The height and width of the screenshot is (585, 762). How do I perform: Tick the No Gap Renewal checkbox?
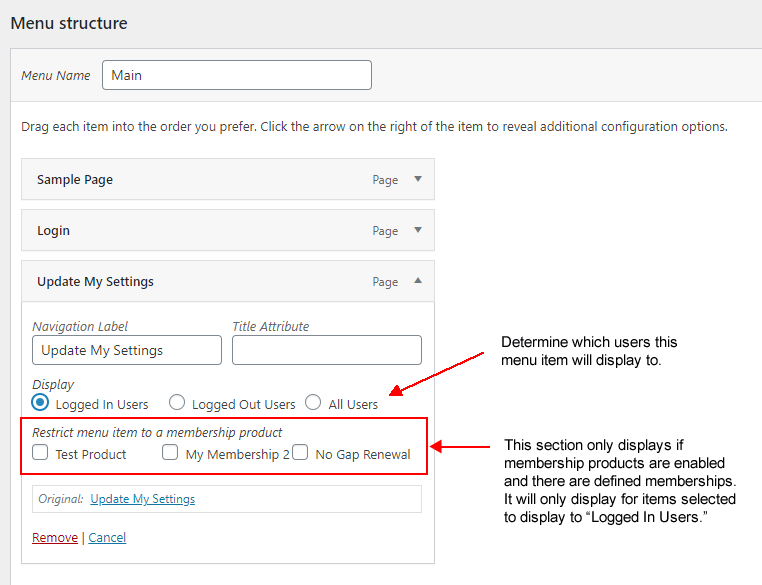pos(300,453)
